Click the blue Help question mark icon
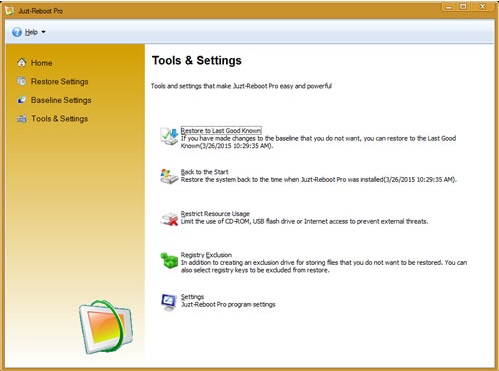The height and width of the screenshot is (371, 499). point(17,32)
